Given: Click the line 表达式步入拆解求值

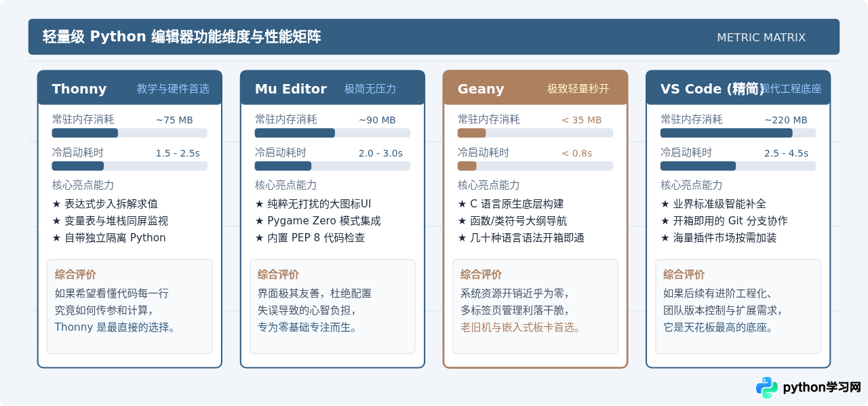Looking at the screenshot, I should pyautogui.click(x=105, y=203).
